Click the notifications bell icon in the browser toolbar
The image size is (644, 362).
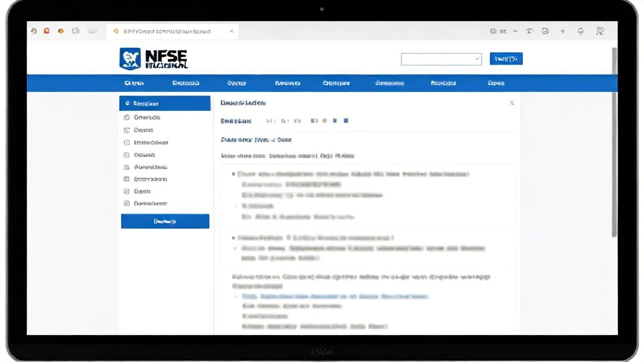pos(580,31)
